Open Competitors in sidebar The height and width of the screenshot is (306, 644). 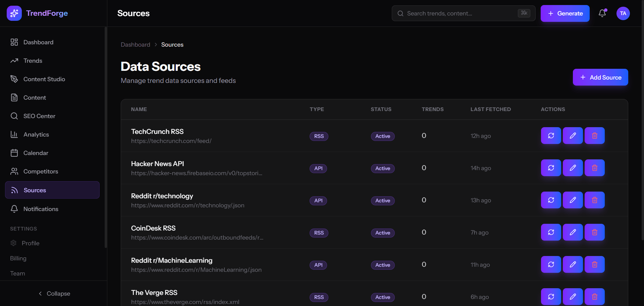pos(52,171)
